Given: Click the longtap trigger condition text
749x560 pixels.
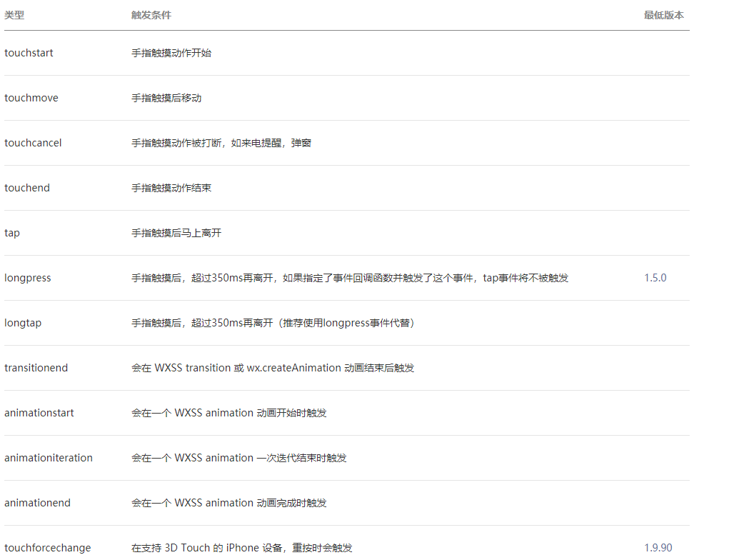Looking at the screenshot, I should 273,323.
